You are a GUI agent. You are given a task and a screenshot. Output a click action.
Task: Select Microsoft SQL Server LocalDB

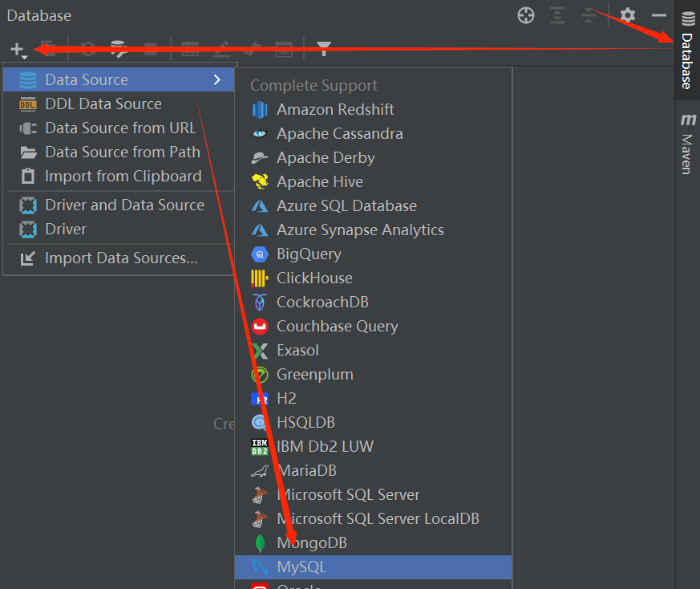point(373,519)
